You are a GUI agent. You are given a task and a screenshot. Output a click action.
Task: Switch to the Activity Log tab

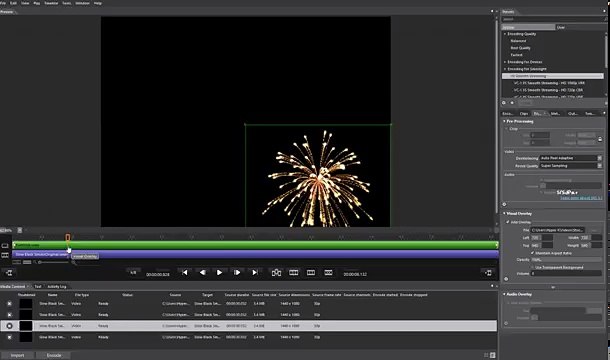pyautogui.click(x=57, y=286)
